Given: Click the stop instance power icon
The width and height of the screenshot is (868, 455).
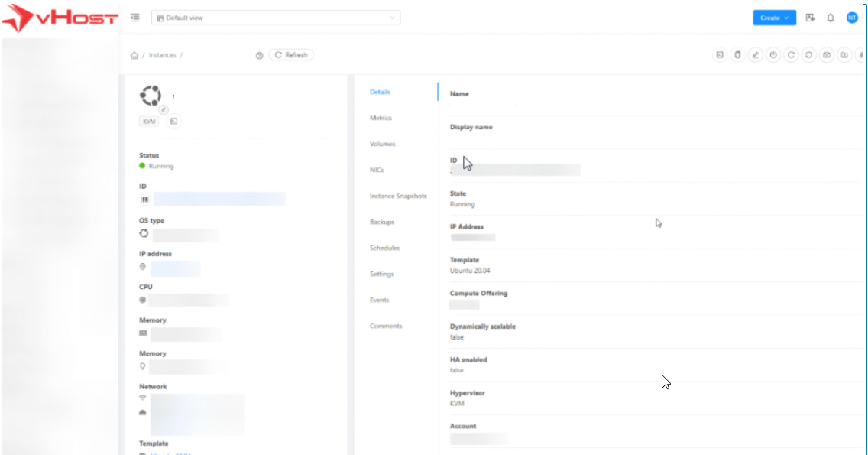Looking at the screenshot, I should coord(773,55).
